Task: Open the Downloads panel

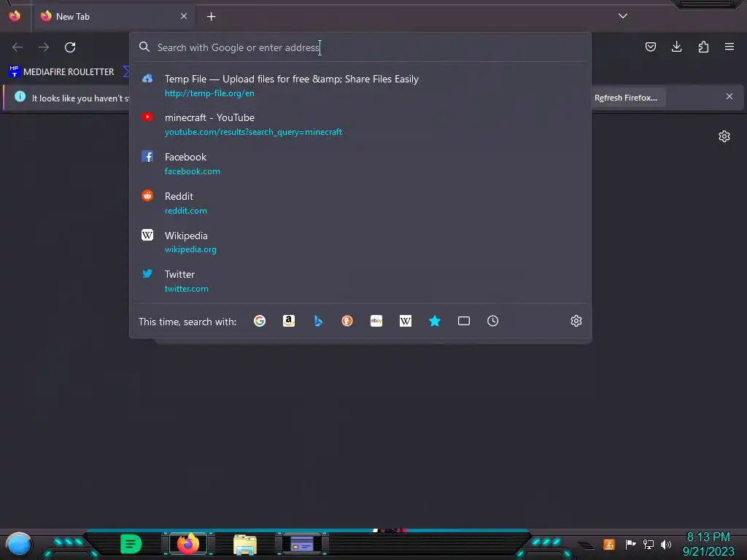Action: [676, 47]
